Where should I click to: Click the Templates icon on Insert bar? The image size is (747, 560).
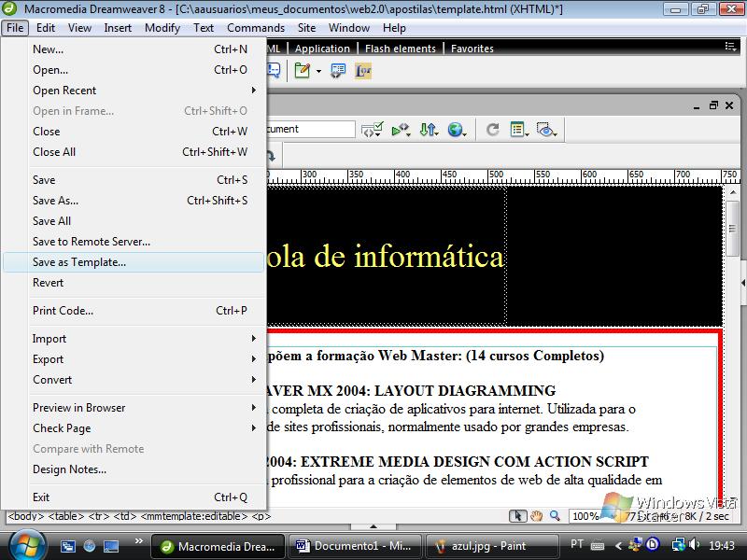click(x=302, y=71)
